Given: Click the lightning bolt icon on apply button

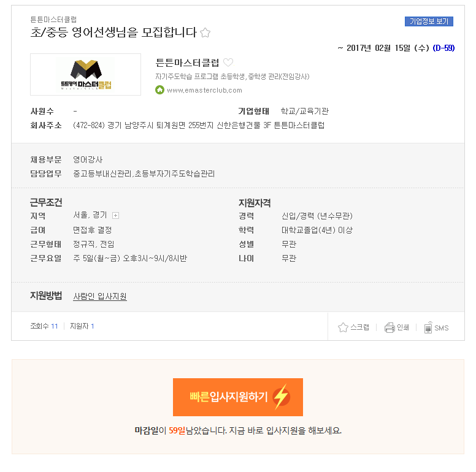Looking at the screenshot, I should click(x=282, y=397).
